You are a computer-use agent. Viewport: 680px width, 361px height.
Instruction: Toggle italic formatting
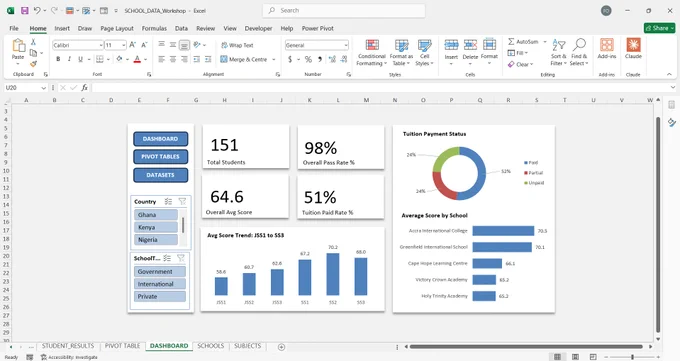(69, 59)
